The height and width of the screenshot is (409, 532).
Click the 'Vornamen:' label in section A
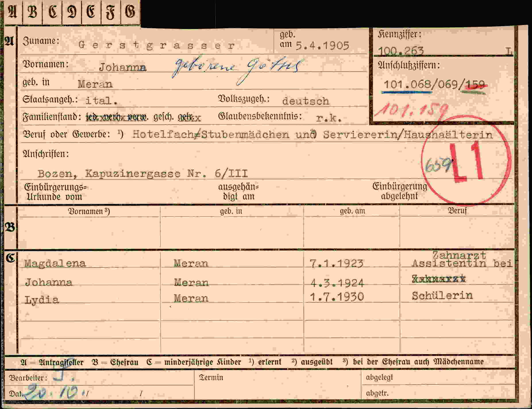tap(46, 64)
